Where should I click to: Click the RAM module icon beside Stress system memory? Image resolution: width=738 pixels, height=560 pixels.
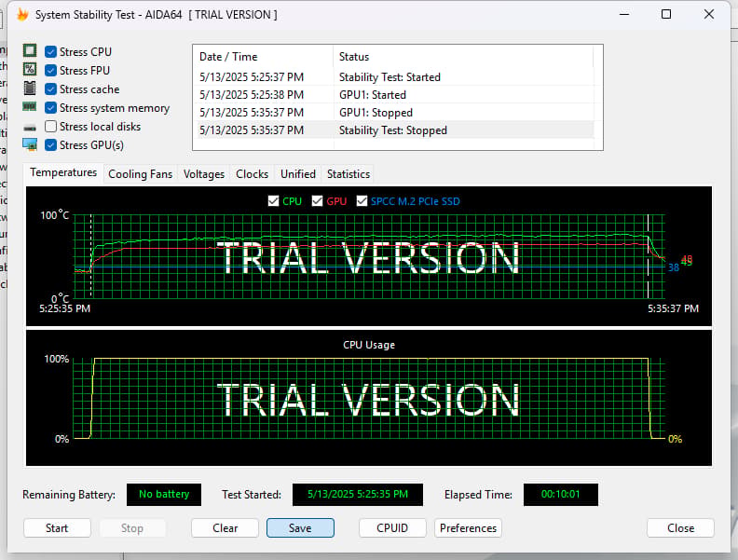[30, 107]
